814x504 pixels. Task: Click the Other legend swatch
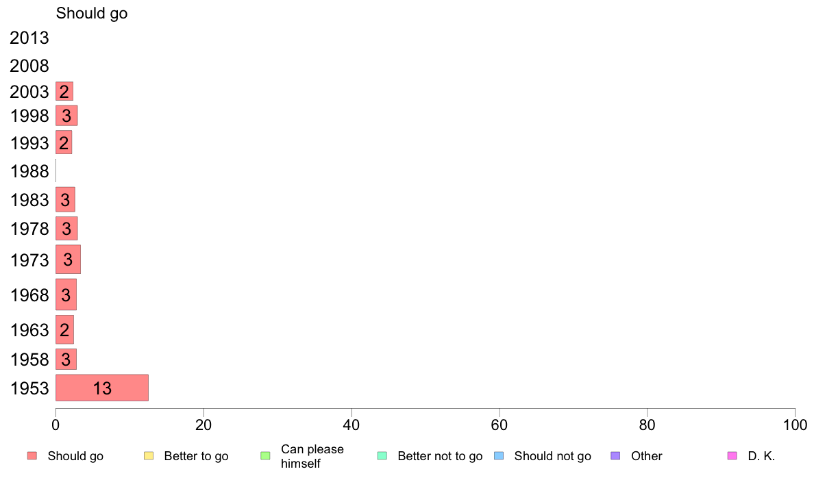pyautogui.click(x=615, y=456)
